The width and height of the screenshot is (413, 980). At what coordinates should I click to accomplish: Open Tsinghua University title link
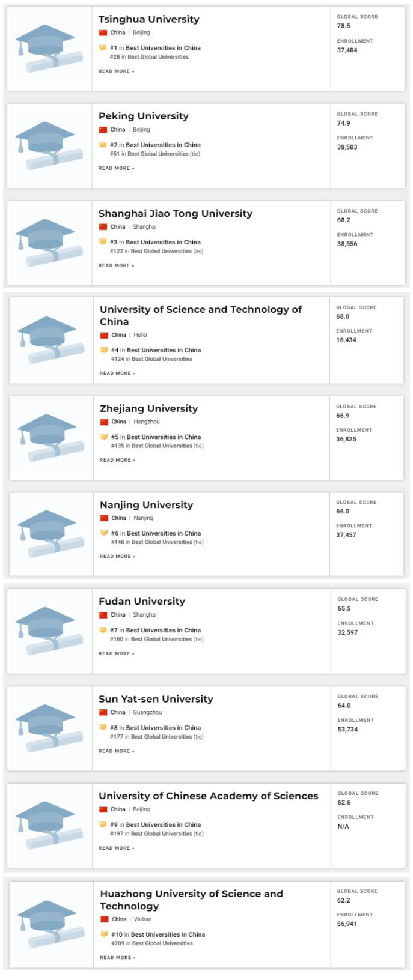click(x=148, y=19)
